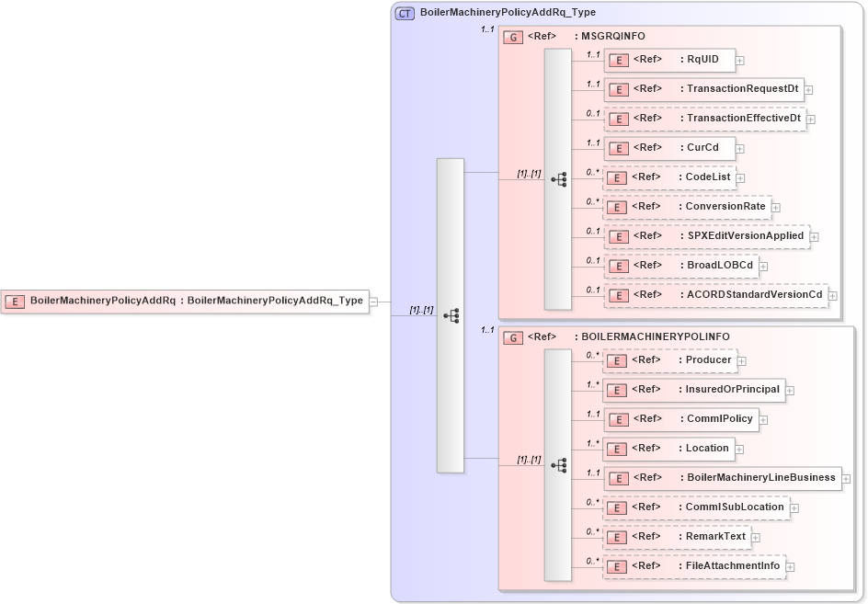Click the [1]..[1] cardinality label on the connector
Viewport: 868px width, 604px height.
pos(420,310)
